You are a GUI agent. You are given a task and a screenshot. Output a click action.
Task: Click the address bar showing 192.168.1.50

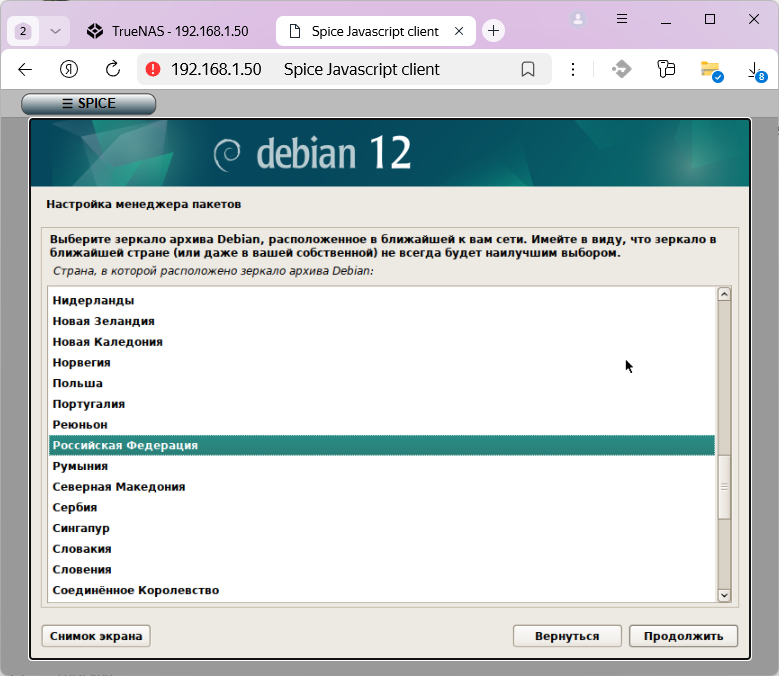click(x=344, y=70)
